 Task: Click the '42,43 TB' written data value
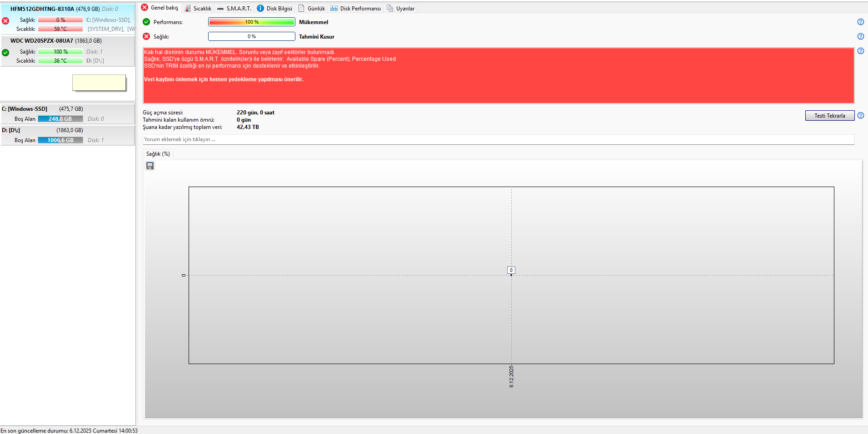(248, 127)
